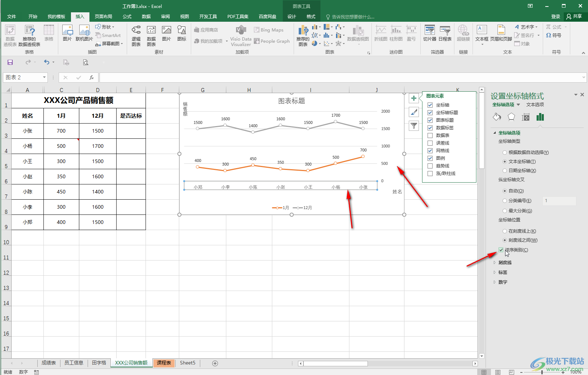Click the formula bar input field
This screenshot has height=375, width=588.
(x=340, y=78)
